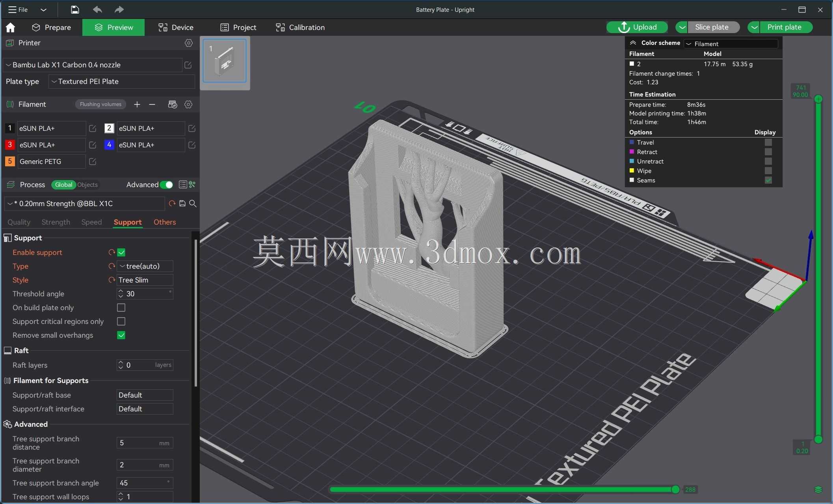Open the Strength settings tab
The width and height of the screenshot is (833, 504).
click(56, 222)
